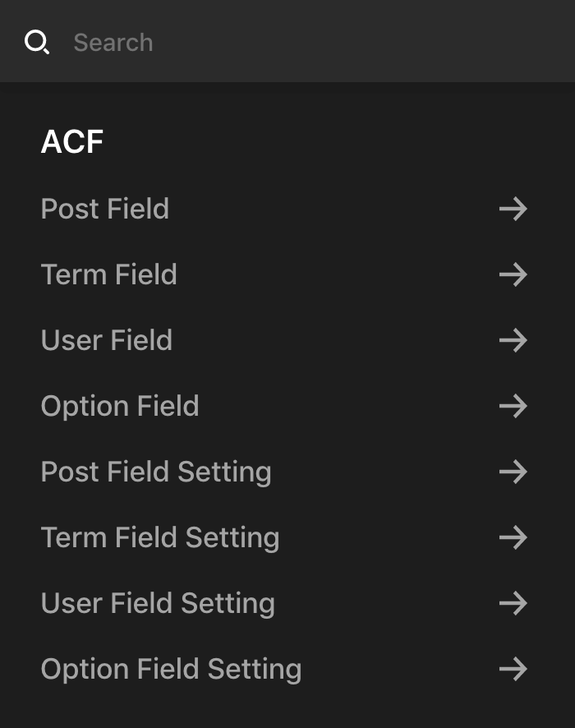
Task: Select the Term Field entry
Action: pyautogui.click(x=108, y=274)
